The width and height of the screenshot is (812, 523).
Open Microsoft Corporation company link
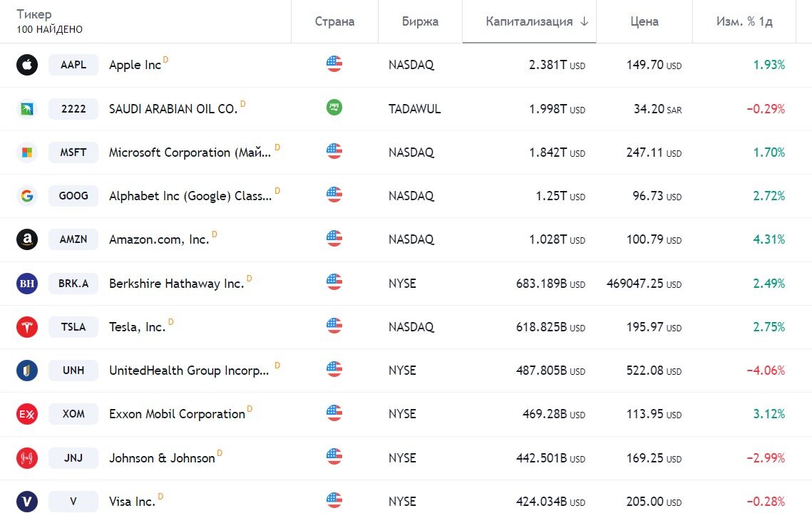click(x=190, y=152)
